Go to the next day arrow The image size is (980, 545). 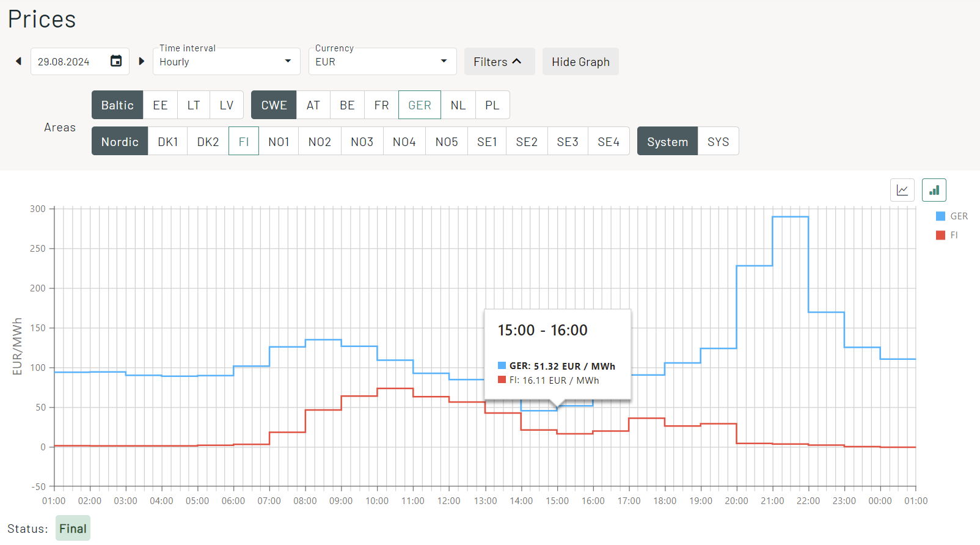click(142, 61)
